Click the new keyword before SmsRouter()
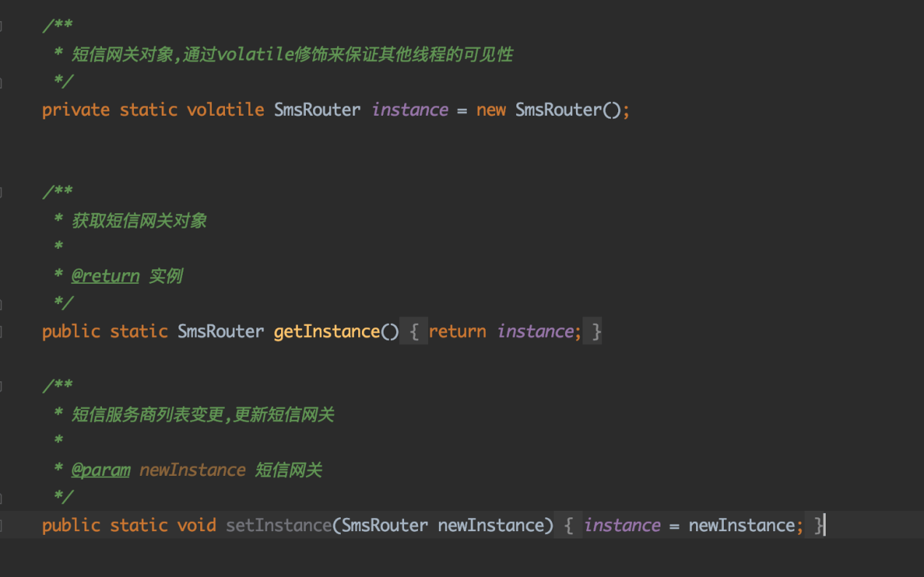The width and height of the screenshot is (924, 577). [x=491, y=110]
